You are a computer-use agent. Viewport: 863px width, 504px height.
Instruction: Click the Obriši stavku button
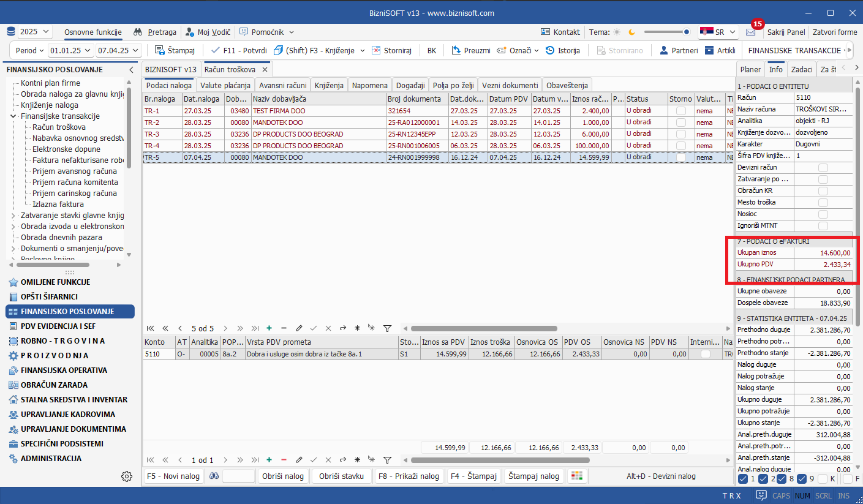pos(341,476)
